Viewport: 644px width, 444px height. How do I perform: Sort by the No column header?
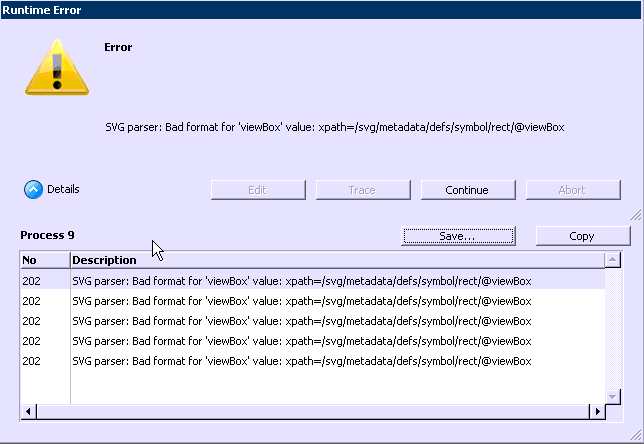click(x=44, y=260)
